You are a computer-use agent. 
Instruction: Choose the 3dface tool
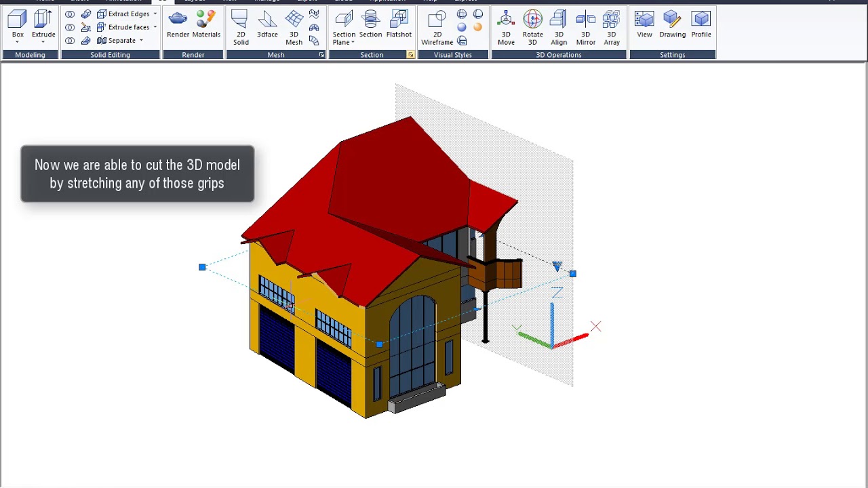pos(267,24)
